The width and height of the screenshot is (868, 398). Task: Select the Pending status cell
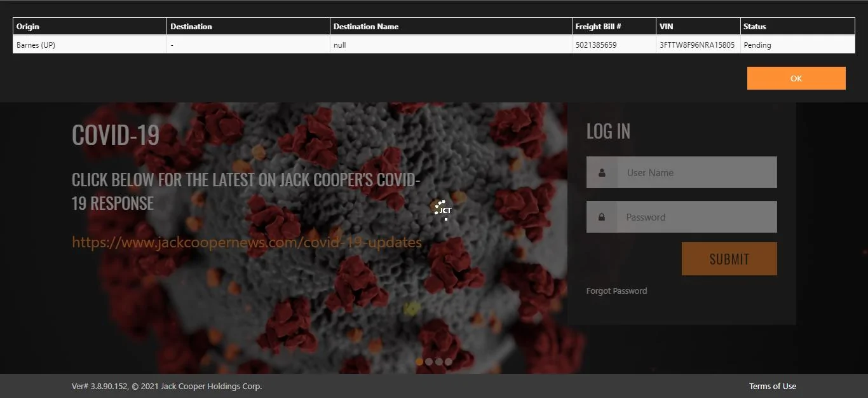pos(797,45)
